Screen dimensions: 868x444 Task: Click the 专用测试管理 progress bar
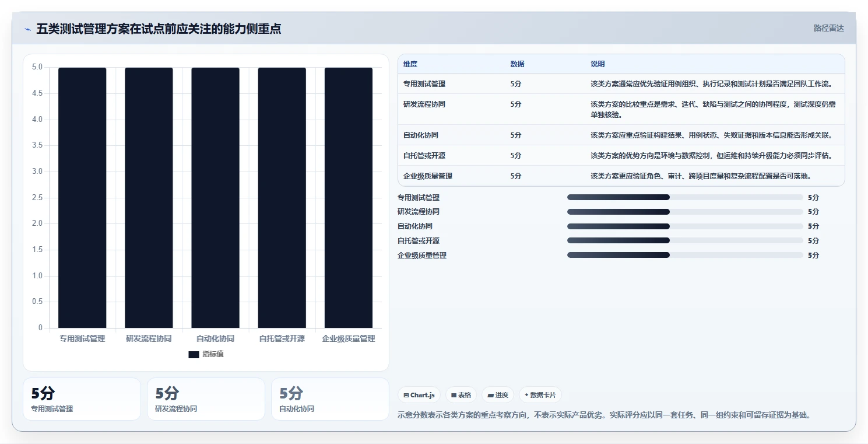tap(685, 197)
